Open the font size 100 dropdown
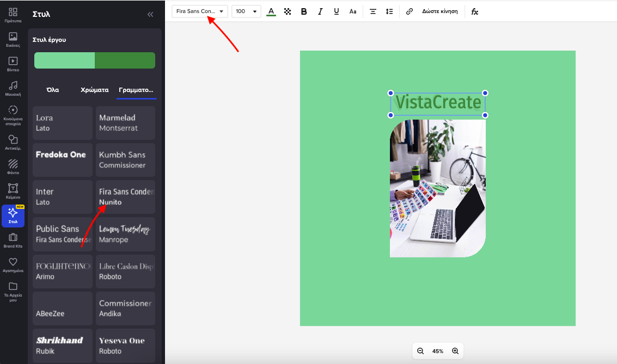 coord(246,11)
